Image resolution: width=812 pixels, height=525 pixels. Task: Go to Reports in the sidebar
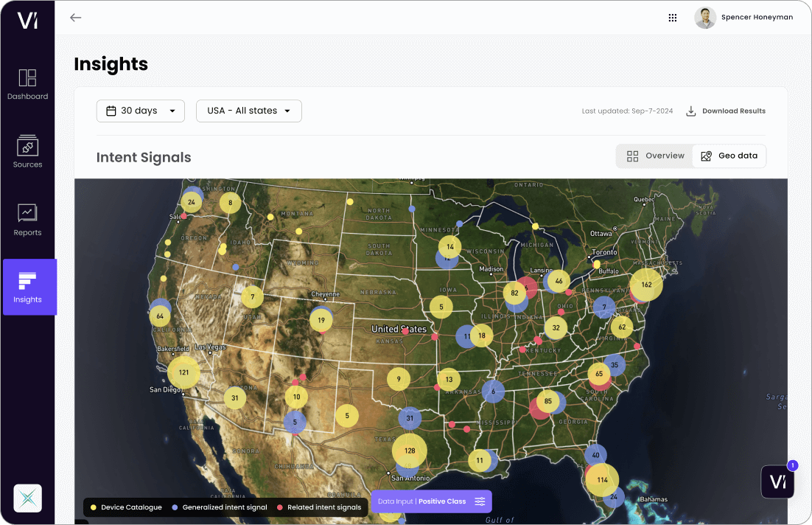[27, 220]
